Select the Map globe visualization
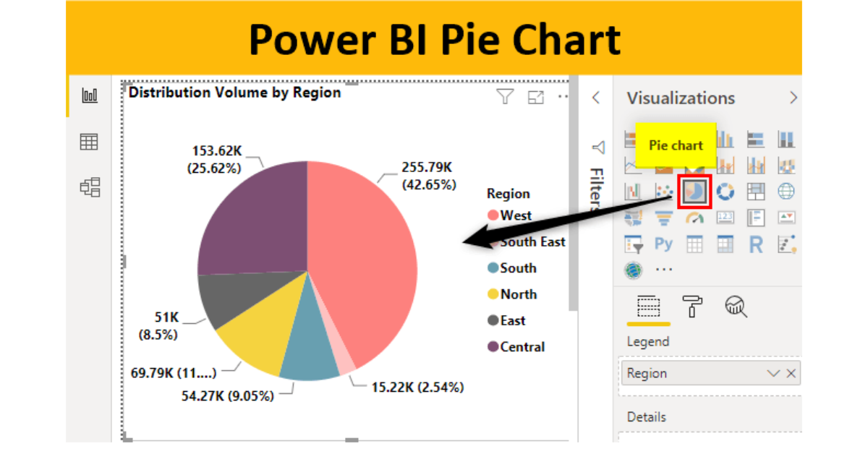868x454 pixels. [786, 191]
